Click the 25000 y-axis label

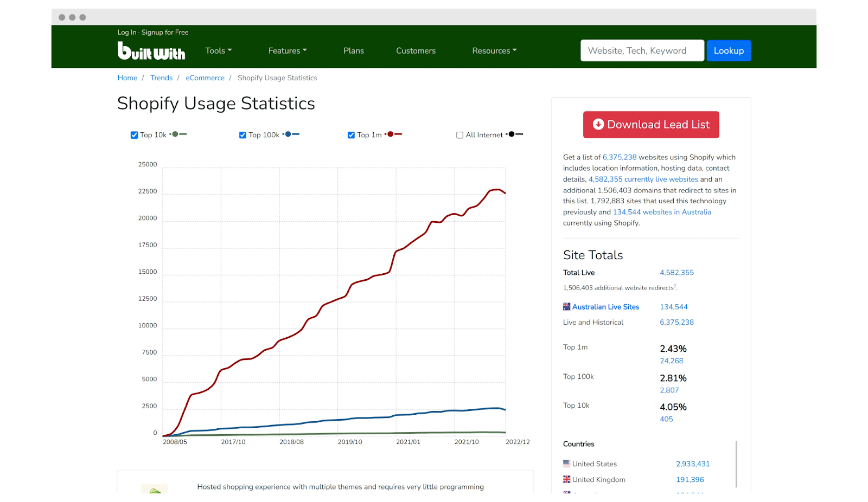pos(148,165)
